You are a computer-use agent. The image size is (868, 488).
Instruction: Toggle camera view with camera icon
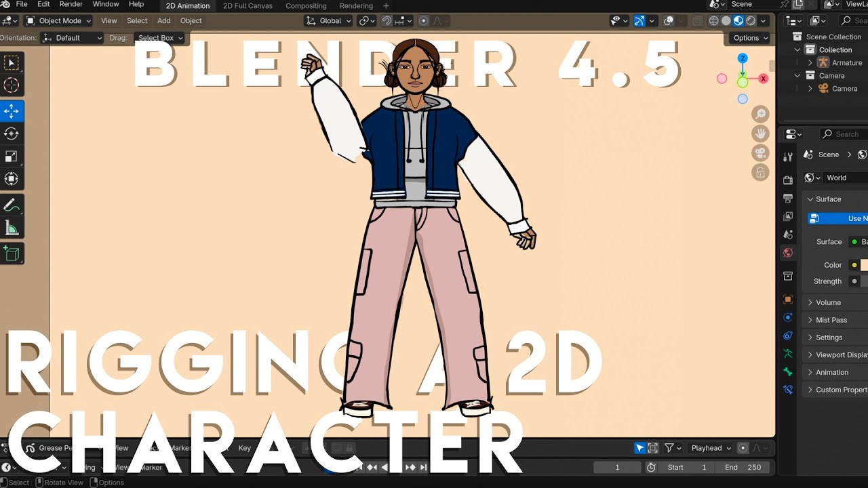pyautogui.click(x=760, y=153)
